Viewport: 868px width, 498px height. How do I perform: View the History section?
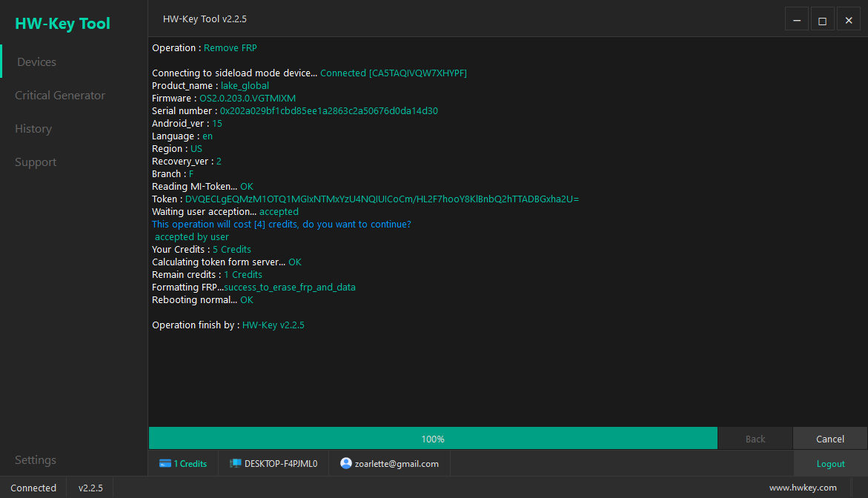[x=33, y=128]
